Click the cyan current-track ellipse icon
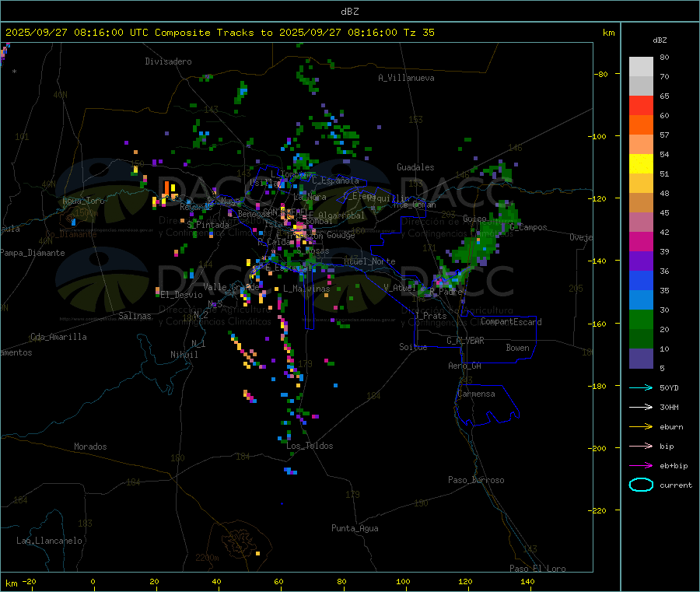Viewport: 700px width, 592px height. (x=641, y=485)
